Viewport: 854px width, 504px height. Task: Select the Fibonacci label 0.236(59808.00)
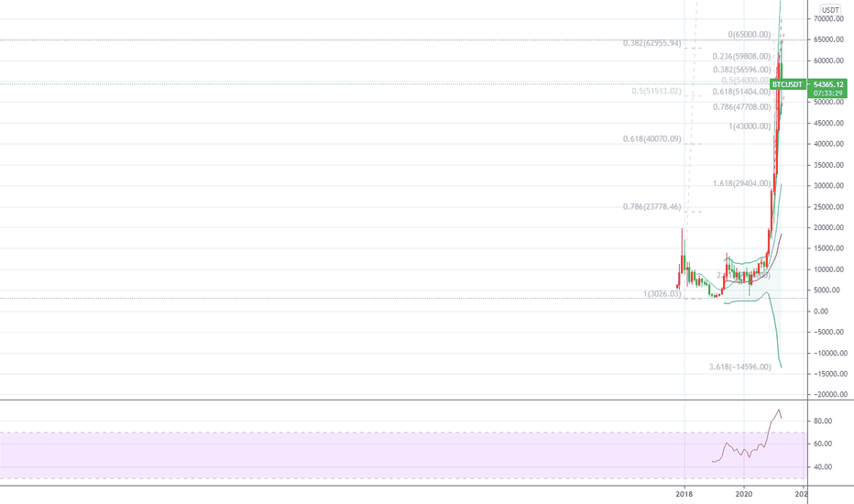coord(742,56)
